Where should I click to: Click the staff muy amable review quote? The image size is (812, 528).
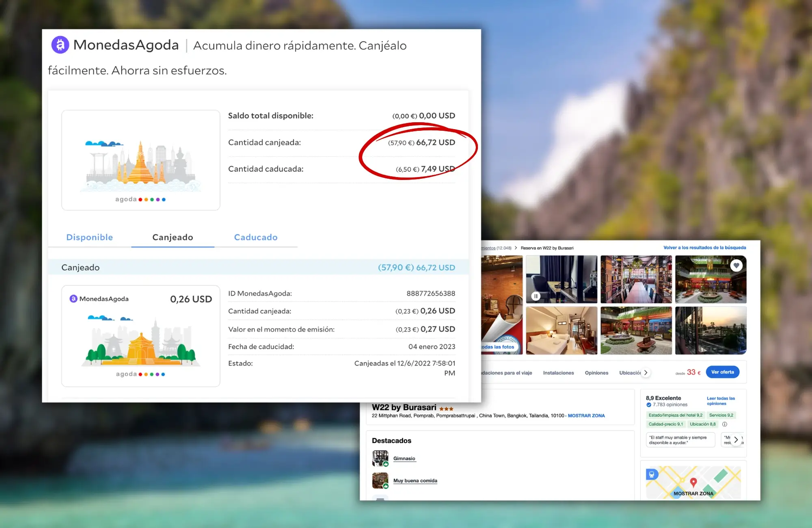click(x=680, y=440)
